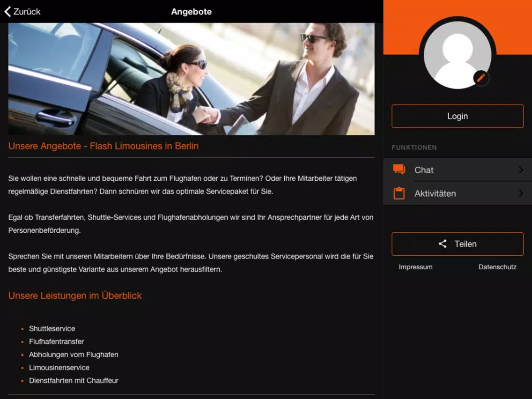
Task: Click the Angebote page title
Action: 192,12
